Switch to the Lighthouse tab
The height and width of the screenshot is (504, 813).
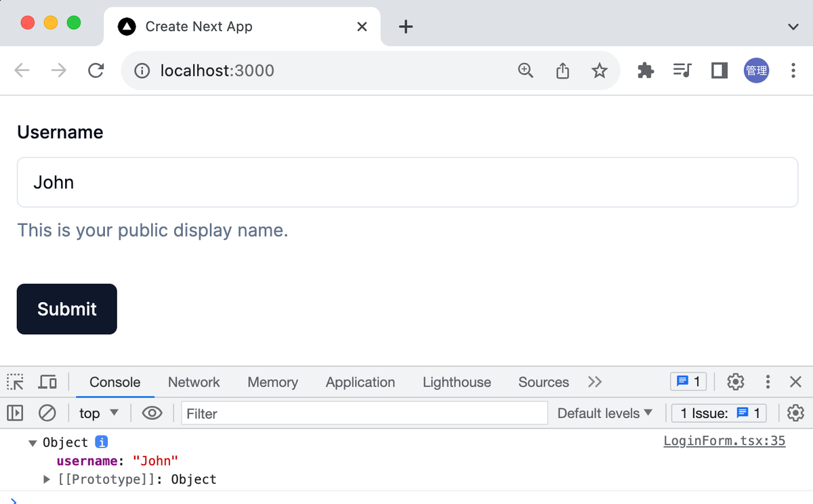457,382
